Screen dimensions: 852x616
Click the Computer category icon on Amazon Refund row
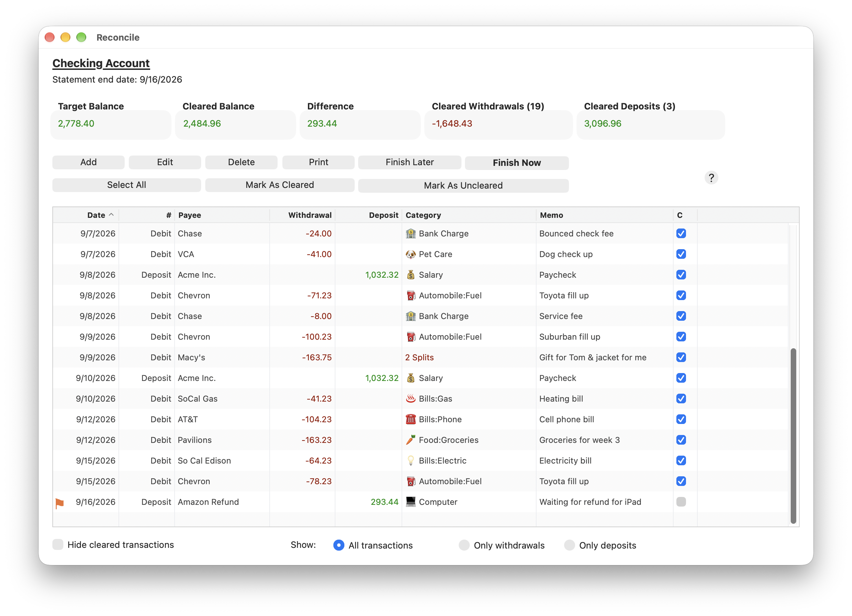tap(411, 502)
